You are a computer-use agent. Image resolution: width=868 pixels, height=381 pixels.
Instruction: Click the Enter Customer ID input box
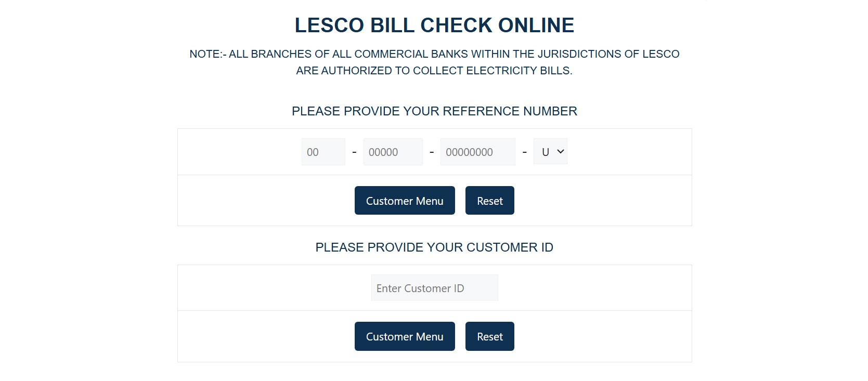(434, 287)
